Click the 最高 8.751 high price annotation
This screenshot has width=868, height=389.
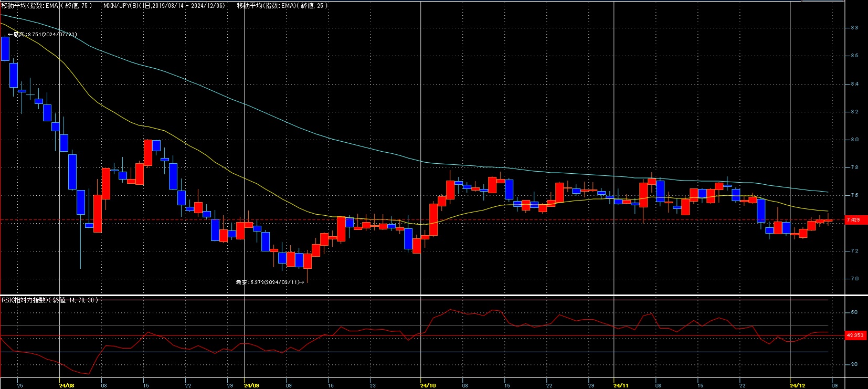[x=42, y=35]
